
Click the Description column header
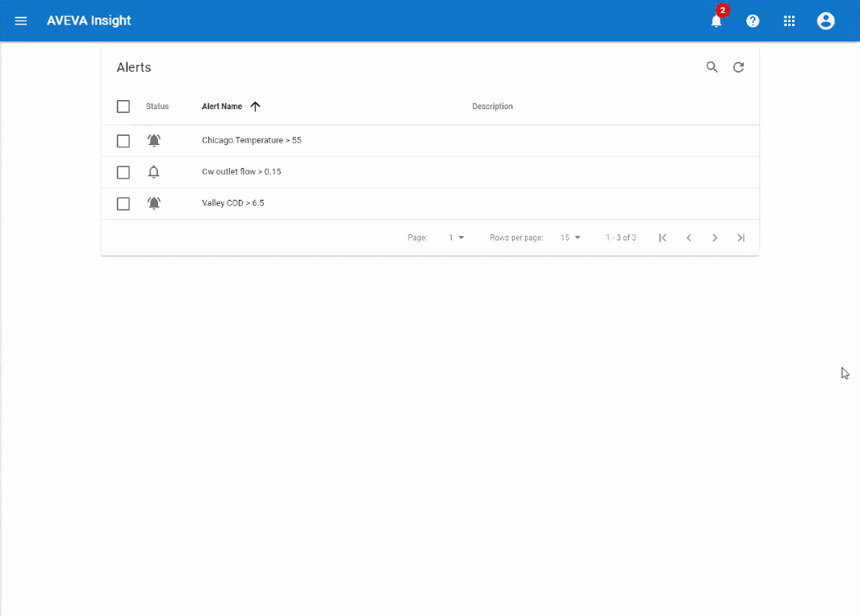492,106
